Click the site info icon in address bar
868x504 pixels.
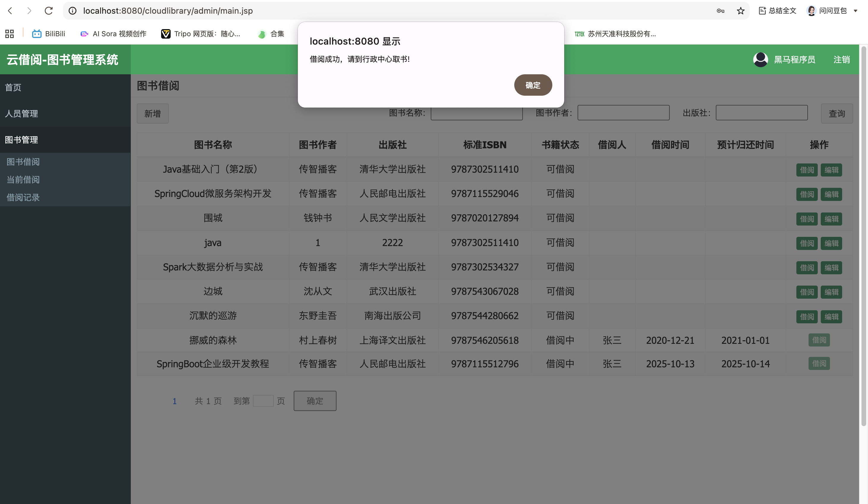click(72, 11)
